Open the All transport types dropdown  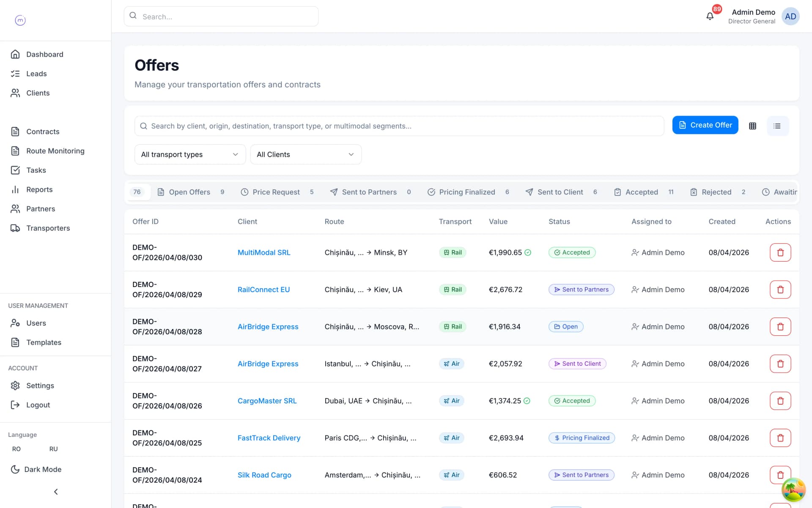tap(190, 155)
